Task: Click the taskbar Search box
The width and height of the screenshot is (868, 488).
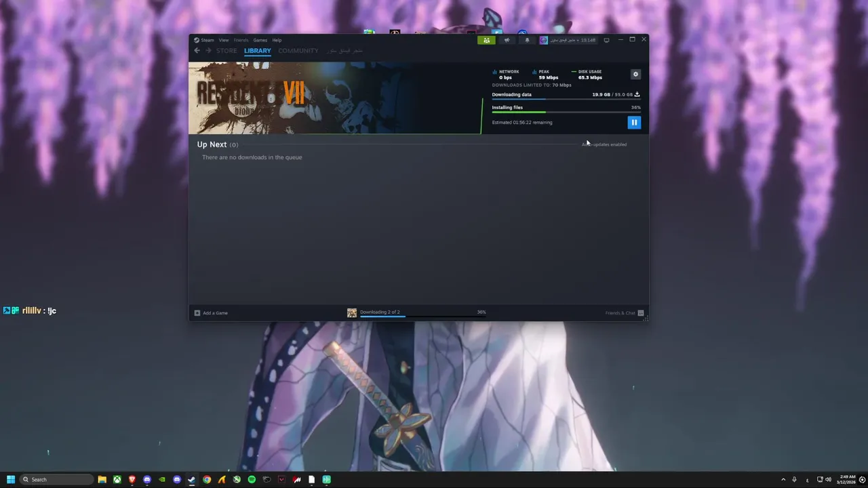Action: click(x=57, y=479)
